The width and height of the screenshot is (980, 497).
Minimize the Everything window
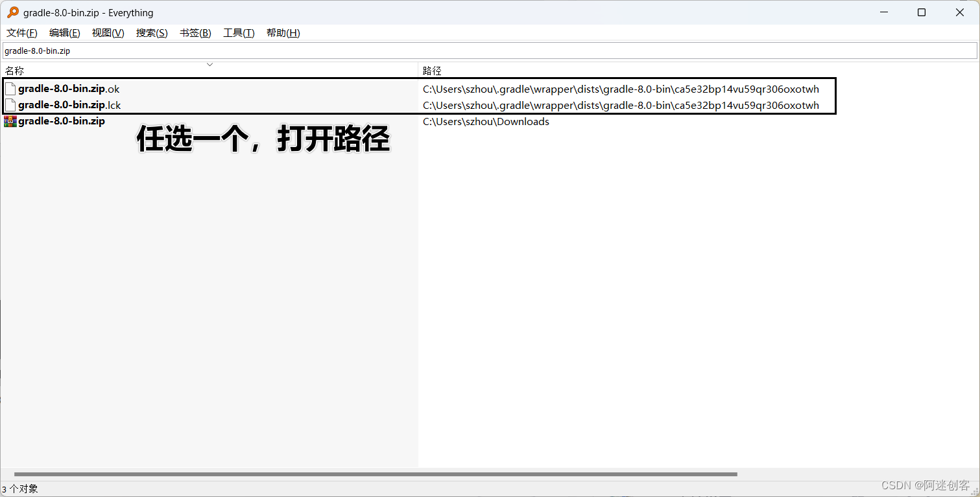coord(883,12)
